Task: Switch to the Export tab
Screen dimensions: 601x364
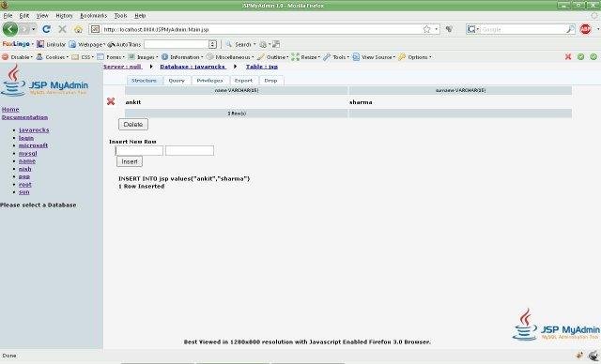Action: pos(243,81)
